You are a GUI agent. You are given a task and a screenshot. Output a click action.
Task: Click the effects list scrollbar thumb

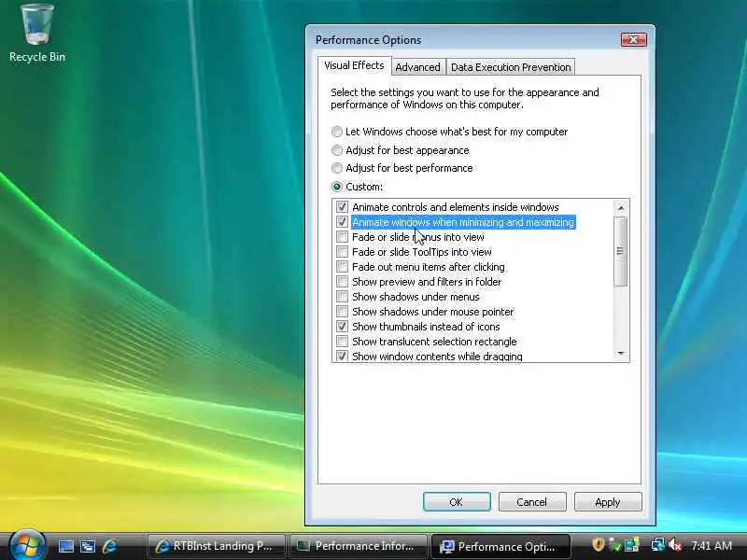coord(620,251)
